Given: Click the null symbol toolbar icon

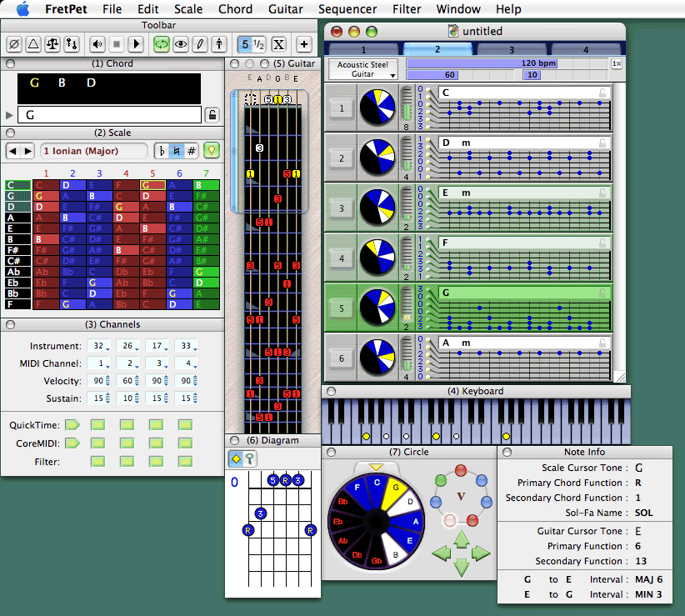Looking at the screenshot, I should [x=14, y=44].
